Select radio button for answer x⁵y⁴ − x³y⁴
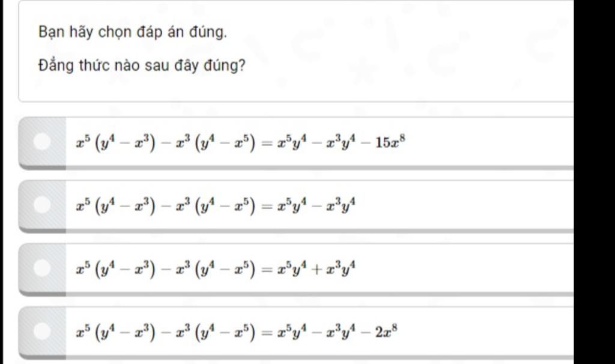Viewport: 615px width, 364px height. tap(42, 205)
